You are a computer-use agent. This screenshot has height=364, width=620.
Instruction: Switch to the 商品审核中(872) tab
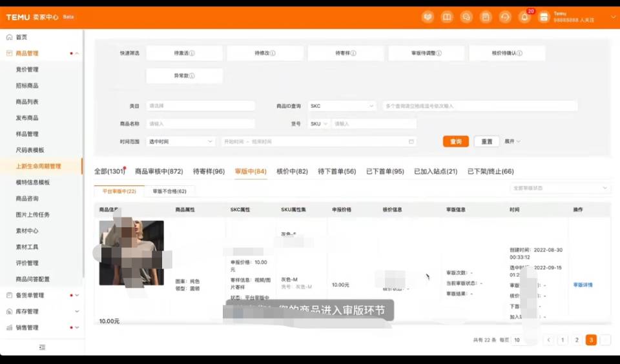click(x=159, y=172)
